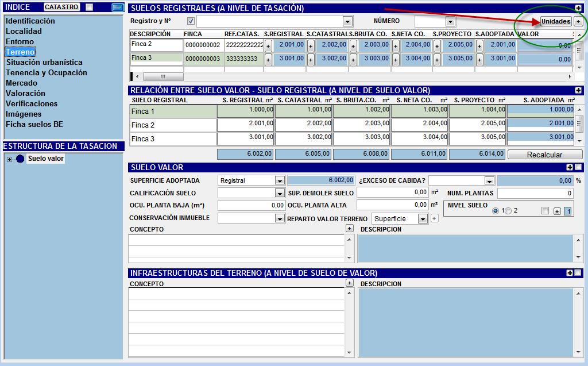Click plus icon in Infraestructuras del Terreno header
588x366 pixels.
click(570, 273)
